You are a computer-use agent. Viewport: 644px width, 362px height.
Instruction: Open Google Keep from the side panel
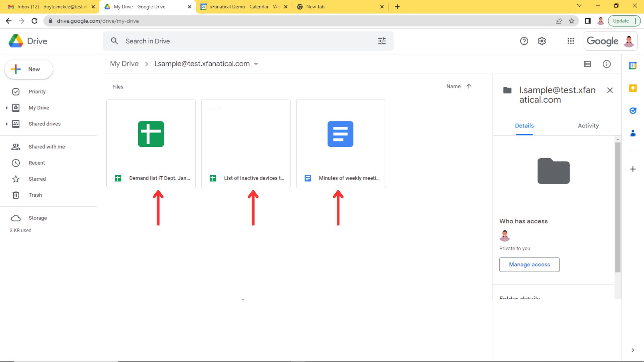(633, 88)
